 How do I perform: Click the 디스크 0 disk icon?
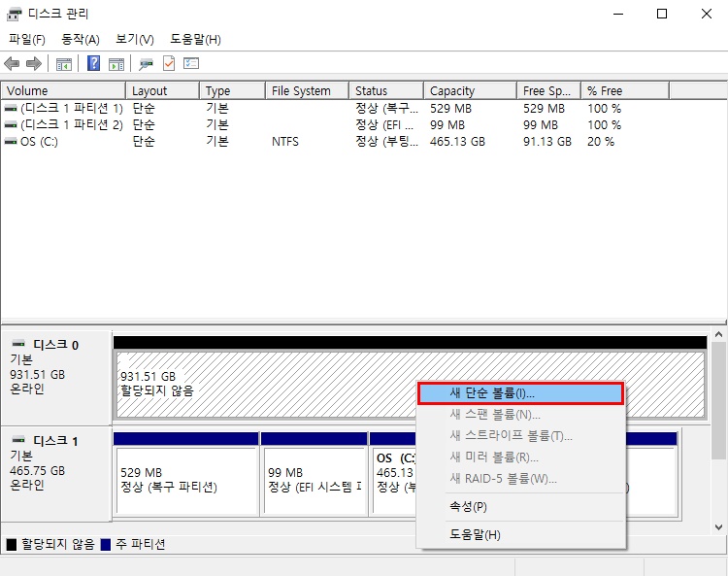click(x=18, y=344)
